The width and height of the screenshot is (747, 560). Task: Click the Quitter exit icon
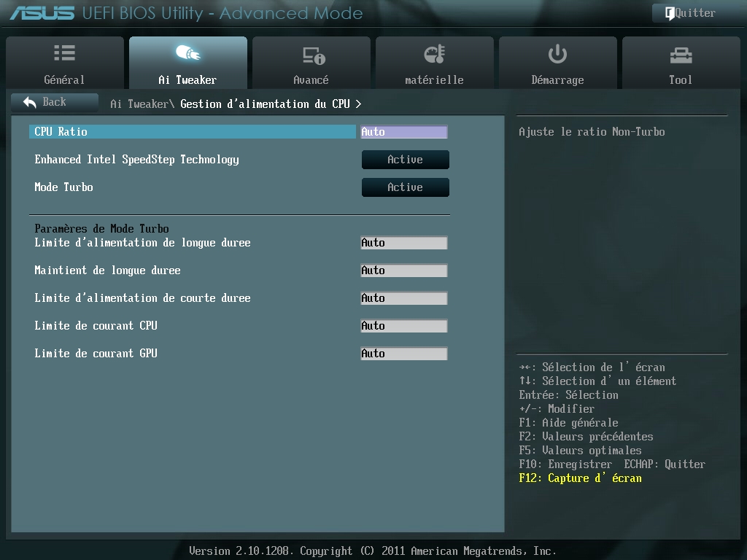[x=670, y=13]
